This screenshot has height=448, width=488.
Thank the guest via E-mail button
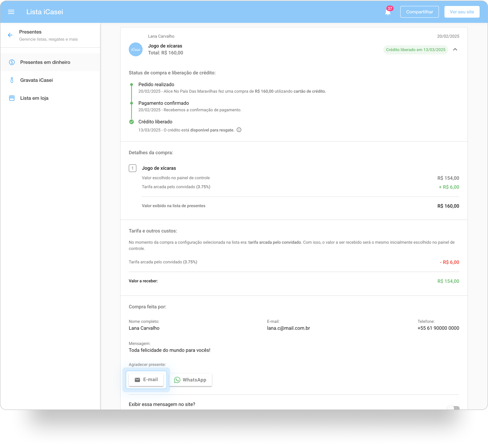coord(146,380)
